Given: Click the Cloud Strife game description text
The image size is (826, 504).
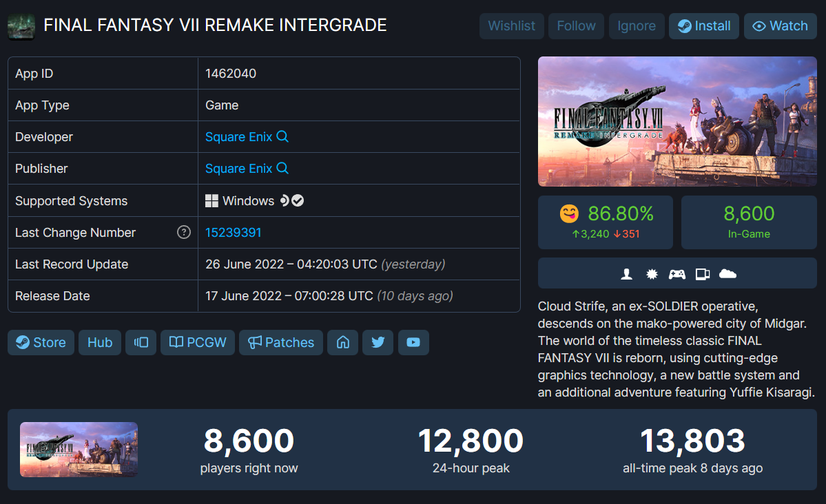Looking at the screenshot, I should point(677,349).
